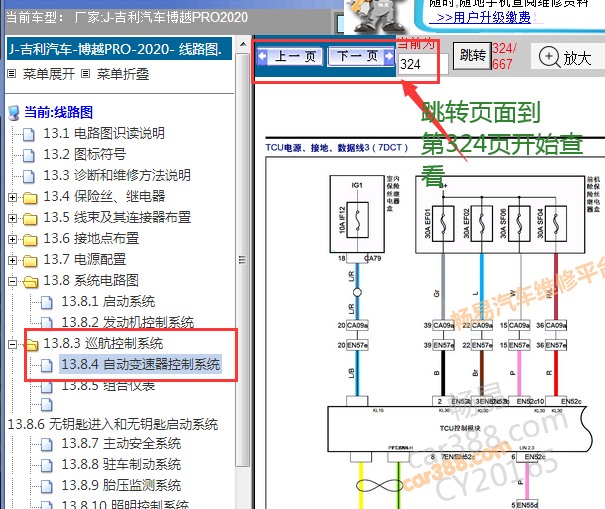Click the page icon of 13.8.7 主动安全系统
Viewport: 605px width, 509px height.
coord(47,444)
